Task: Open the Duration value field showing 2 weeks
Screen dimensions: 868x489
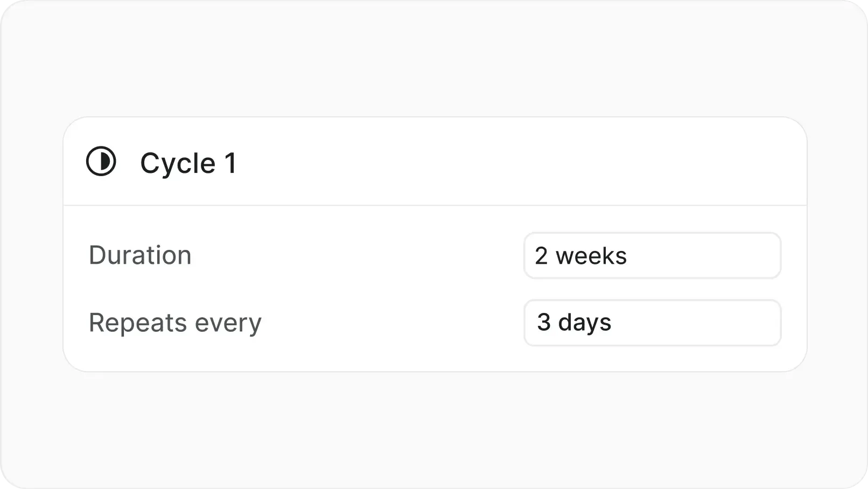Action: [x=652, y=256]
